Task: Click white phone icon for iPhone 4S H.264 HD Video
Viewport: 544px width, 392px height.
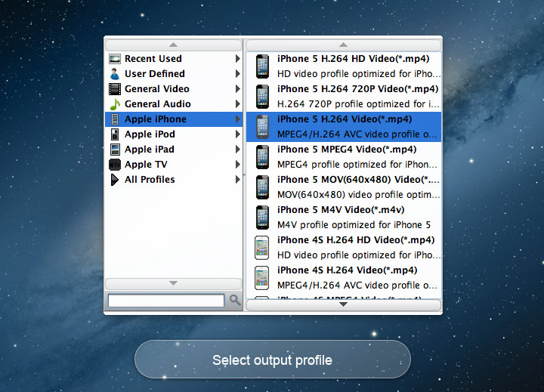Action: pyautogui.click(x=262, y=247)
